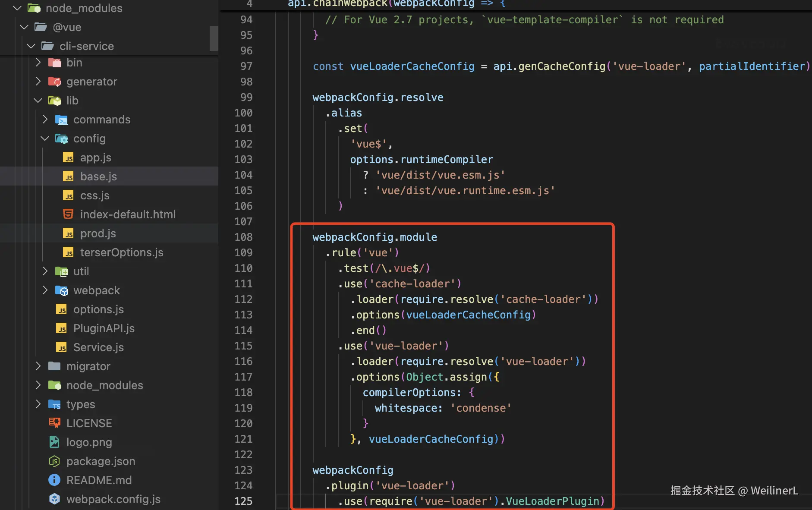This screenshot has height=510, width=812.
Task: Expand the bin folder chevron
Action: coord(38,63)
